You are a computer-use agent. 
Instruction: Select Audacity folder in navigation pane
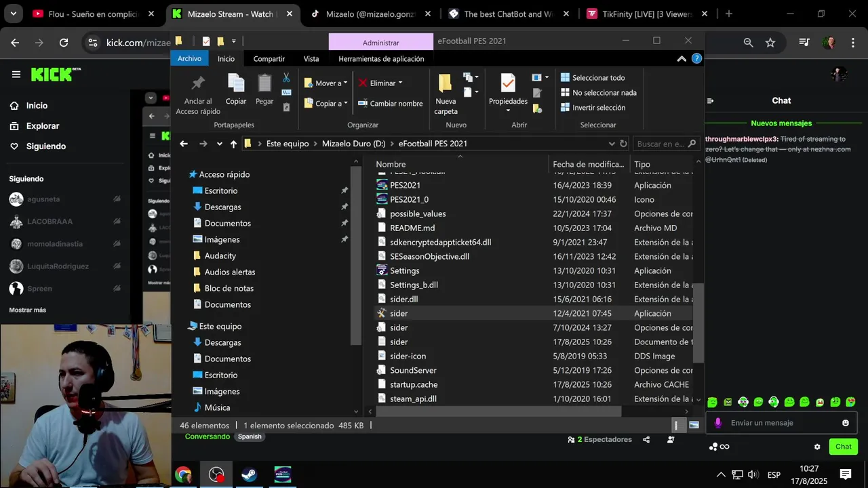[x=220, y=256]
